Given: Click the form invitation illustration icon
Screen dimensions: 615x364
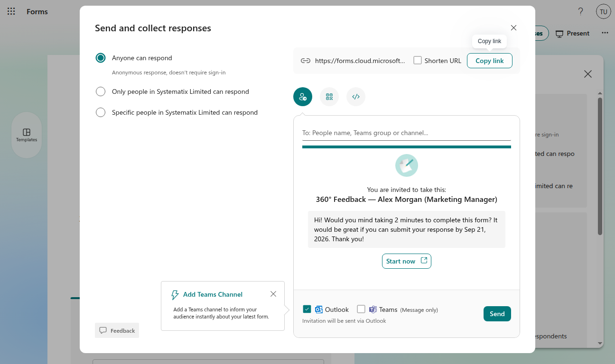Looking at the screenshot, I should [x=407, y=165].
